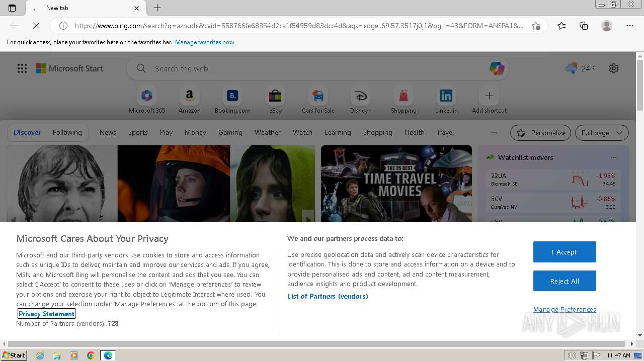Screen dimensions: 644x362
Task: View site information icon in address bar
Action: [63, 26]
